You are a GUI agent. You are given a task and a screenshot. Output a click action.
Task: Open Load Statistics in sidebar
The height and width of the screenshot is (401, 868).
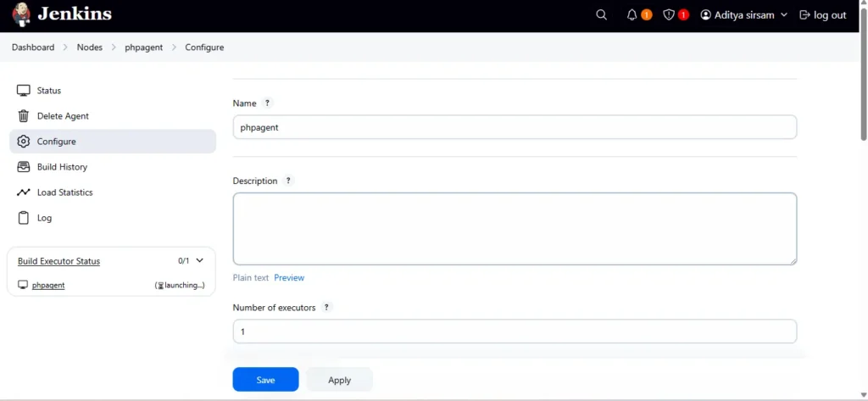pos(64,192)
